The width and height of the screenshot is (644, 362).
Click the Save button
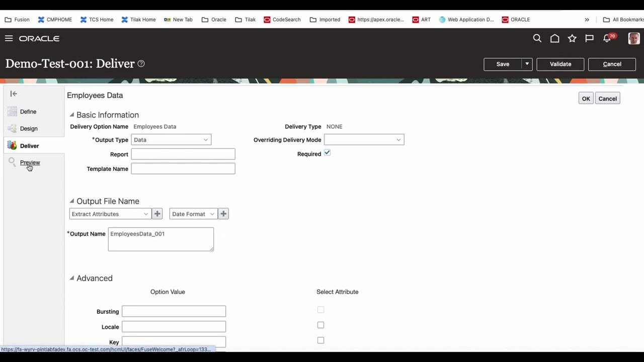[503, 64]
